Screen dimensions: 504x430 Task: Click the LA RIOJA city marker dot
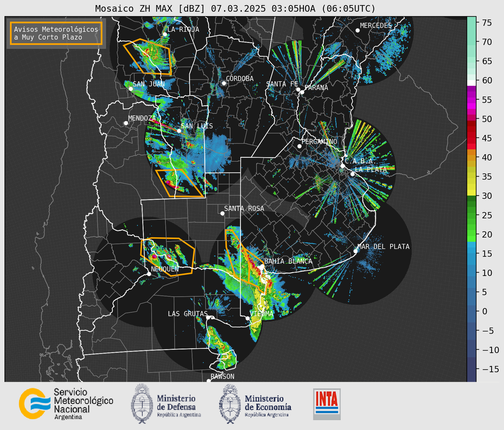165,34
